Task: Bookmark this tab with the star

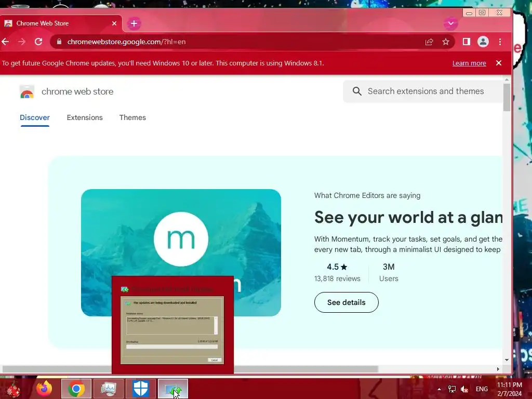Action: click(x=446, y=42)
